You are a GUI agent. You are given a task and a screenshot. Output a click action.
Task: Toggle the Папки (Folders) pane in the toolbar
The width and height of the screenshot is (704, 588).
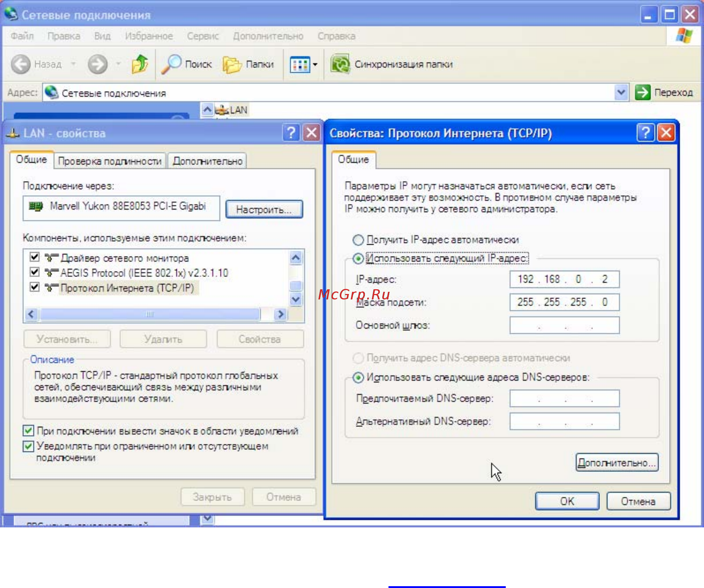pos(248,65)
